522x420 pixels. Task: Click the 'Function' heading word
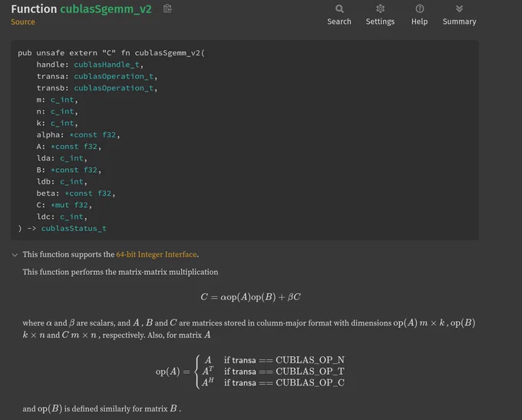pyautogui.click(x=34, y=9)
